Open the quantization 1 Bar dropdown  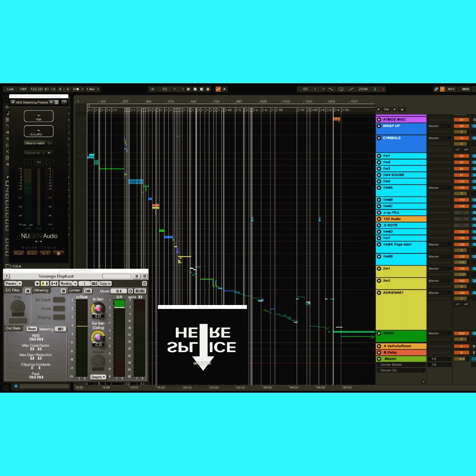[x=93, y=89]
